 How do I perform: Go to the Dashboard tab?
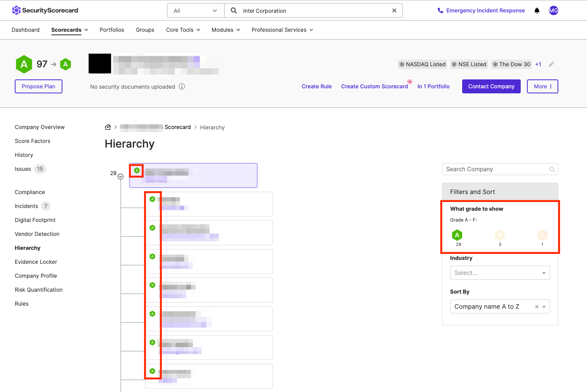26,30
